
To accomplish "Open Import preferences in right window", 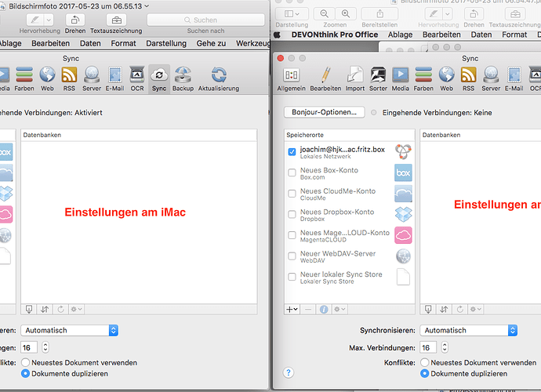I will point(355,79).
